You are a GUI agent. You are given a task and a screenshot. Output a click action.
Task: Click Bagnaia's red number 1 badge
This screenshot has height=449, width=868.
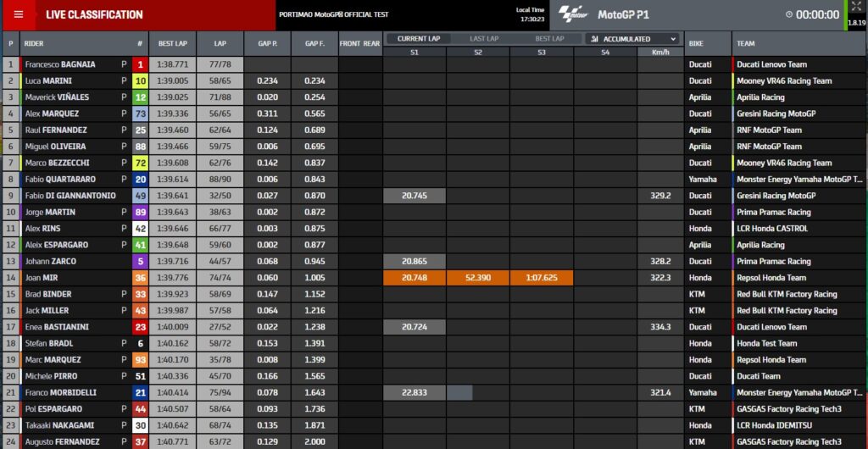[140, 64]
